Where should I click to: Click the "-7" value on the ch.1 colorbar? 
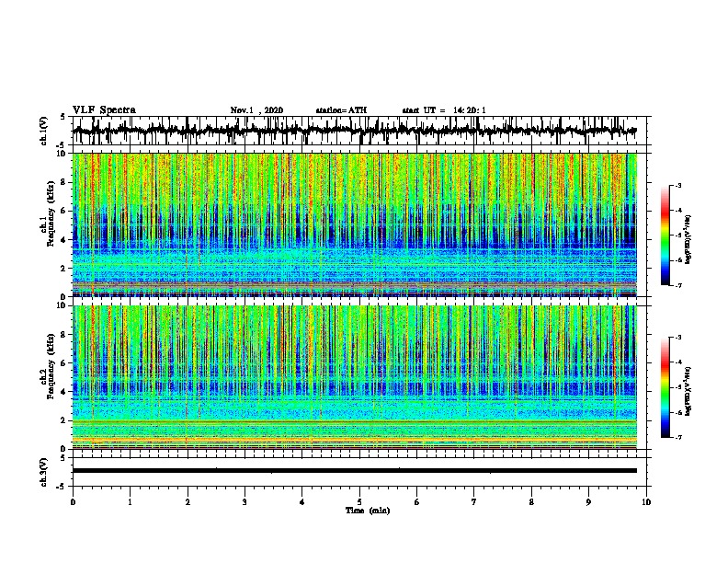tap(677, 285)
